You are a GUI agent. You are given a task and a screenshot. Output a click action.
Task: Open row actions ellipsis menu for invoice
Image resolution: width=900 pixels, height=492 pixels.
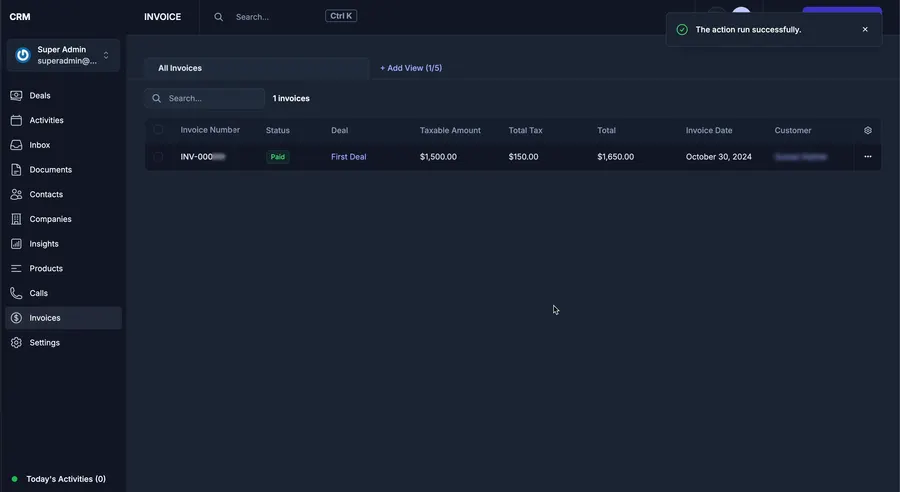pos(868,156)
